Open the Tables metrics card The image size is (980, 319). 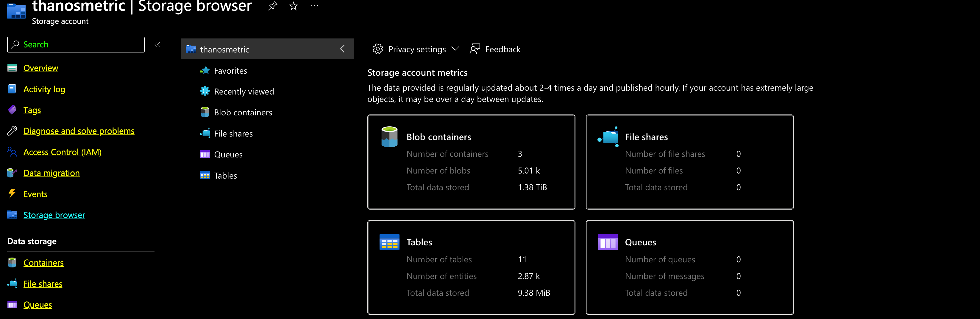[471, 267]
